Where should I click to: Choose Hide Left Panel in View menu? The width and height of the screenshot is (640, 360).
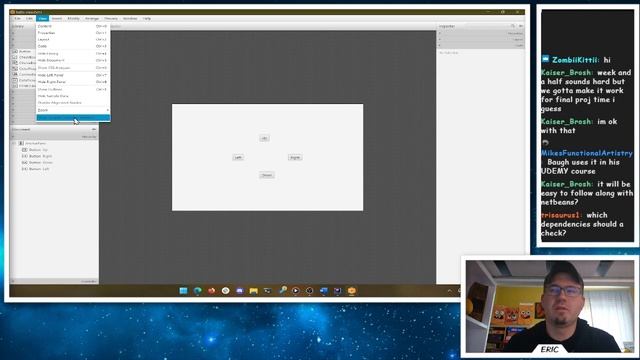click(x=73, y=75)
